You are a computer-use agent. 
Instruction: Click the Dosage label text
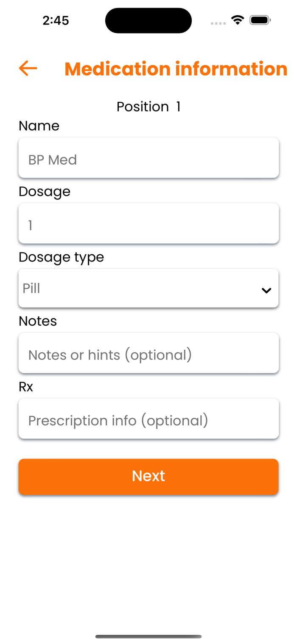45,192
